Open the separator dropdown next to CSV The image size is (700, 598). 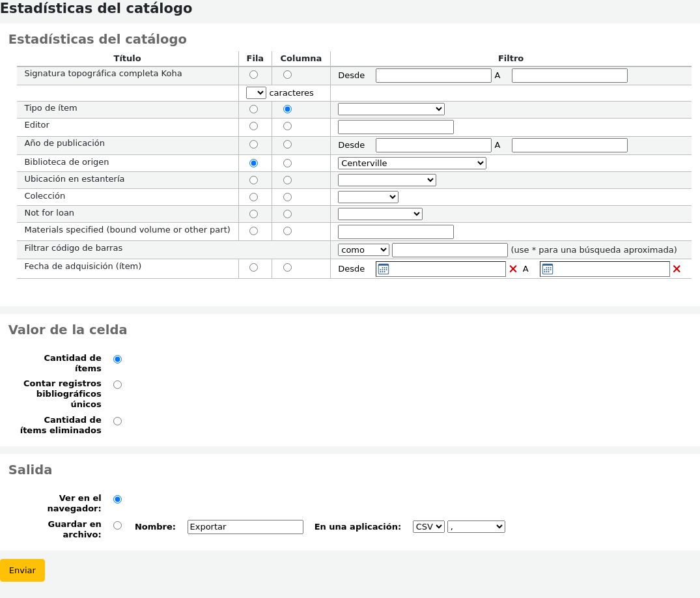[x=476, y=527]
